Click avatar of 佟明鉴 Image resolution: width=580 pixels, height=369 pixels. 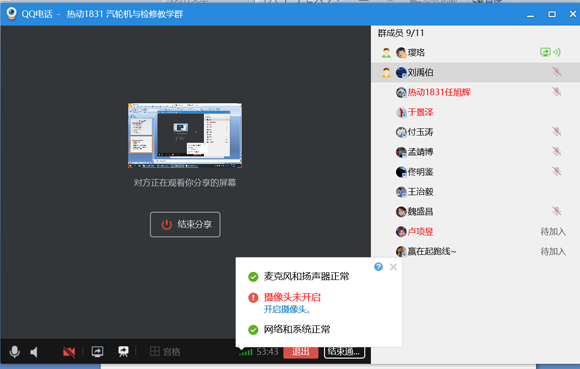click(401, 172)
